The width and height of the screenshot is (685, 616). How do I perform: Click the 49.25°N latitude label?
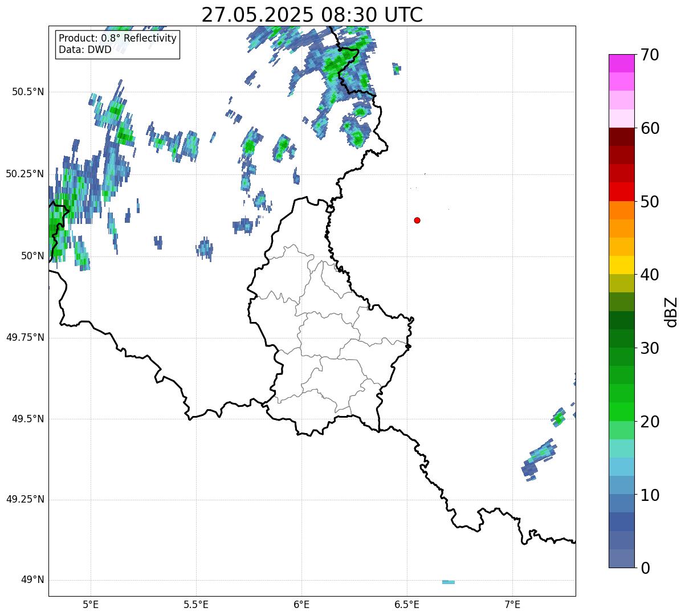[x=25, y=499]
